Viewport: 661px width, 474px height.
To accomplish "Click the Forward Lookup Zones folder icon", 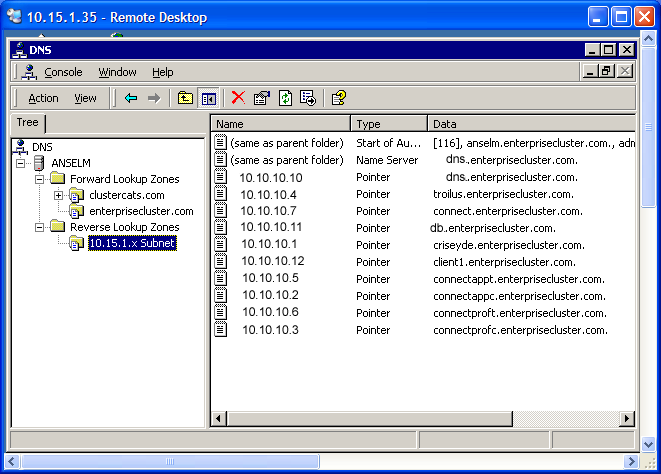I will click(x=58, y=178).
